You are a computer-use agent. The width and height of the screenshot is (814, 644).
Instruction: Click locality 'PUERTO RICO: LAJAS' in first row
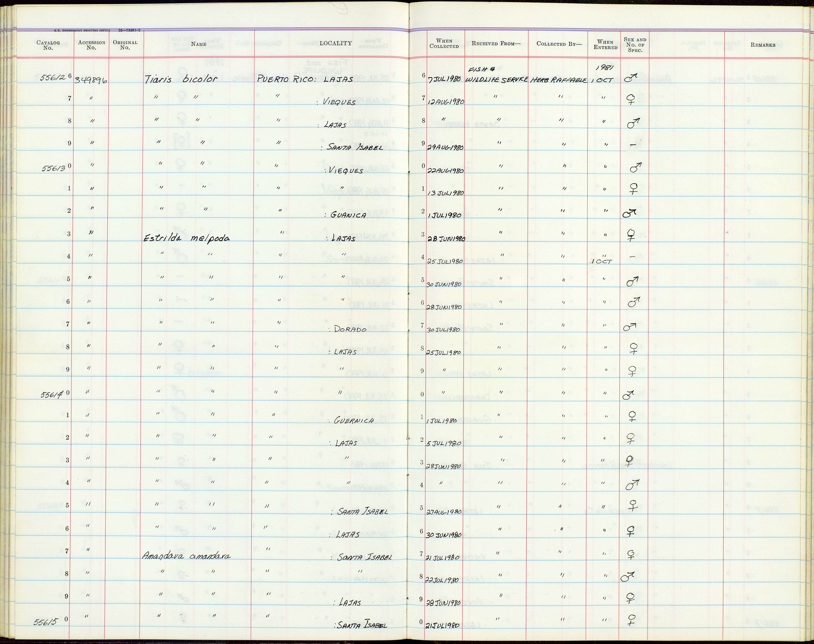(305, 79)
